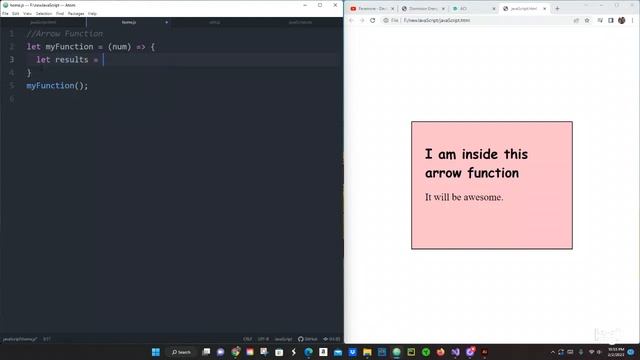Close the YouTube tab in Chrome

tap(393, 9)
